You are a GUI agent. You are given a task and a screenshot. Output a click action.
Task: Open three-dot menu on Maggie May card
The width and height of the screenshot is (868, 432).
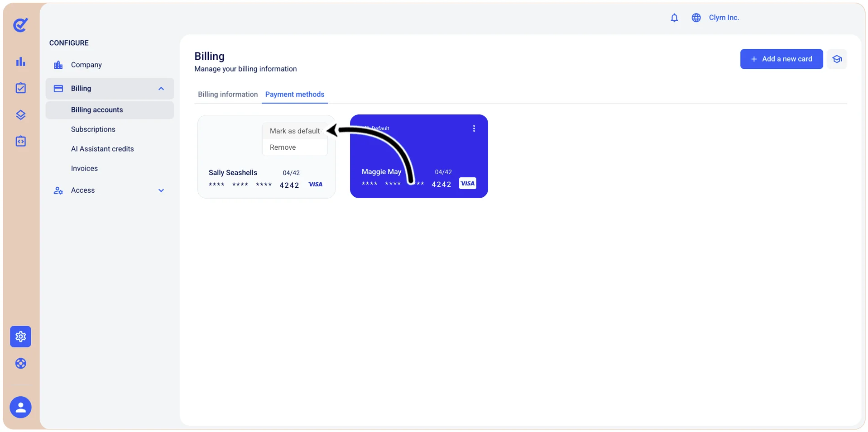coord(474,128)
